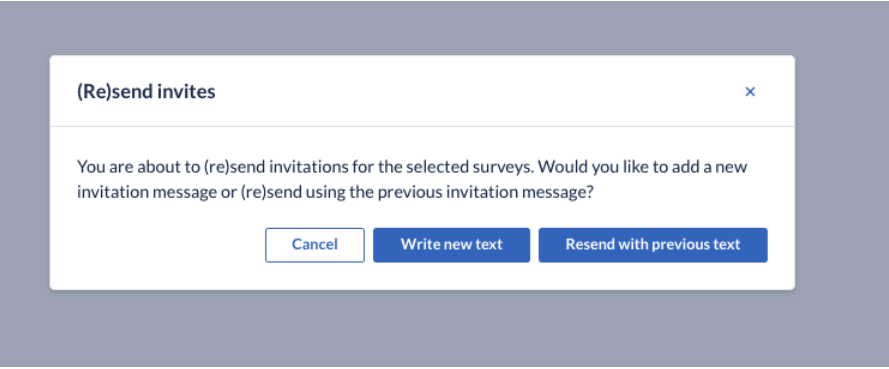Screen dimensions: 889x369
Task: Choose Write new text
Action: coord(451,245)
